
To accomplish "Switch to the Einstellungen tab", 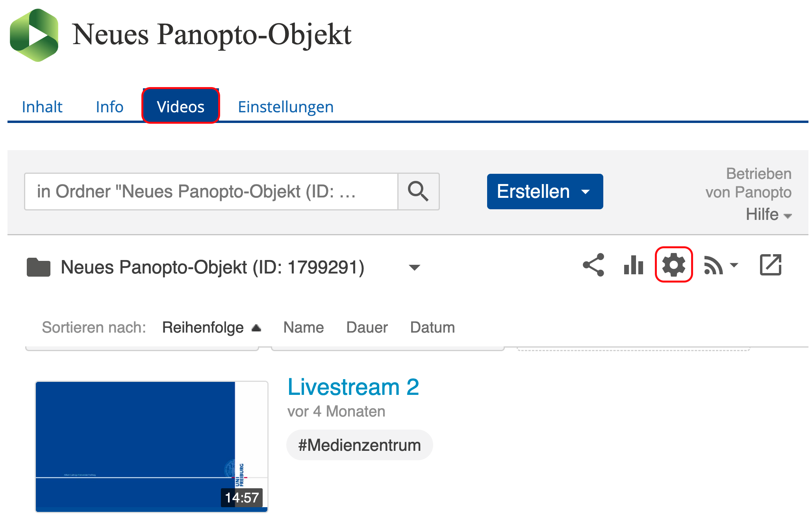I will [285, 107].
